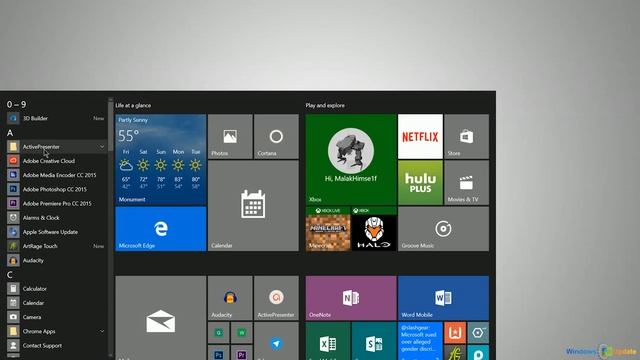Image resolution: width=640 pixels, height=360 pixels.
Task: Click the 'Life at a glance' group title
Action: 133,105
